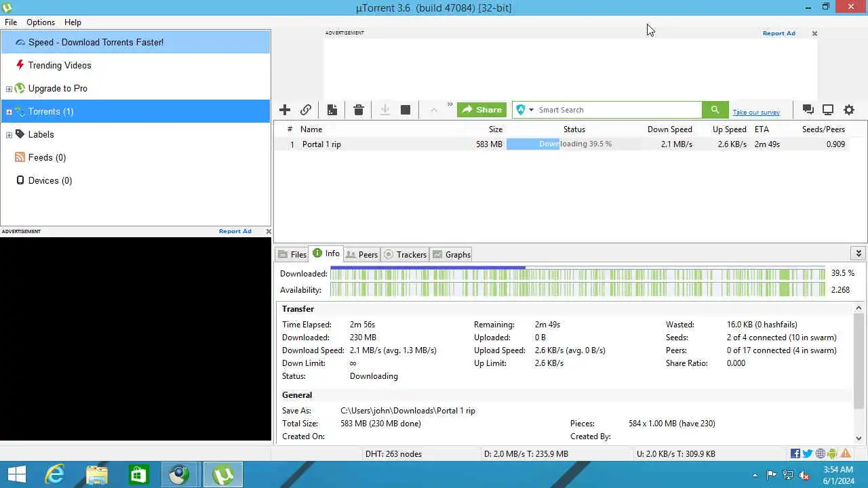Screen dimensions: 868x488
Task: Click the Create New Torrent icon
Action: [332, 110]
